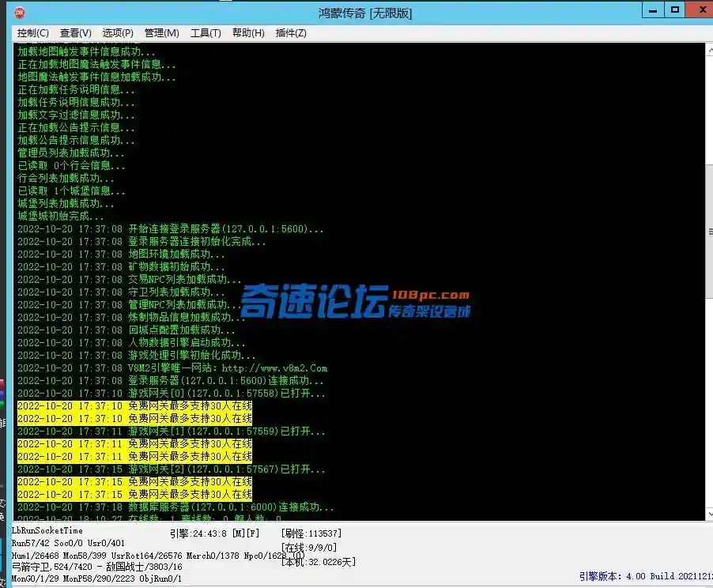Select log line 加载文字过滤信息成功

click(76, 115)
